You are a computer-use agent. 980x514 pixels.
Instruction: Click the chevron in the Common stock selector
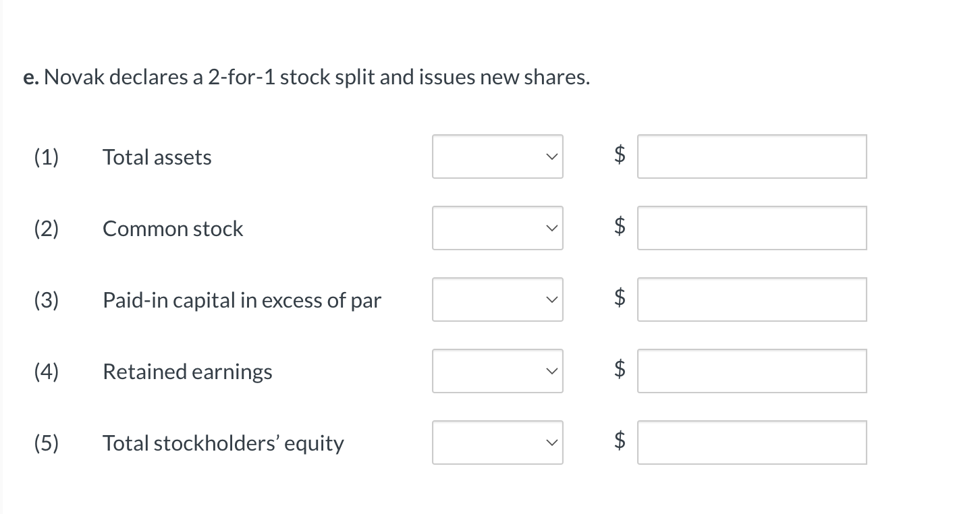pos(552,228)
